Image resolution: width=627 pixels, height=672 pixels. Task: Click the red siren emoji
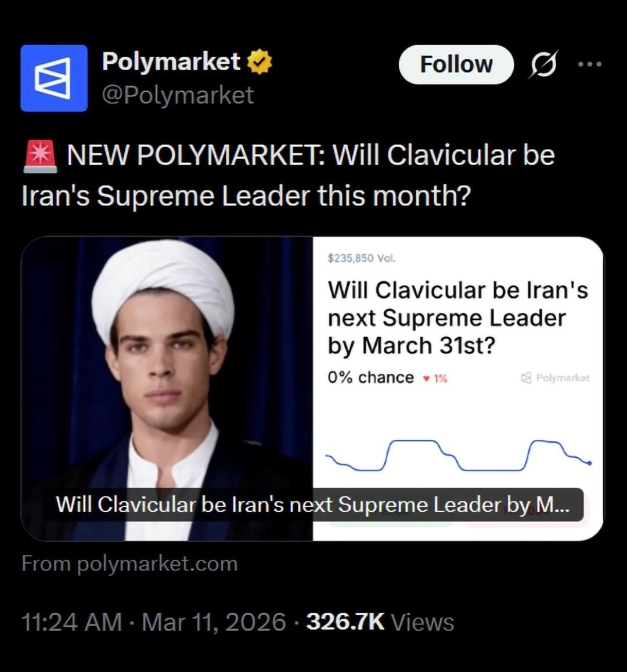[x=40, y=156]
